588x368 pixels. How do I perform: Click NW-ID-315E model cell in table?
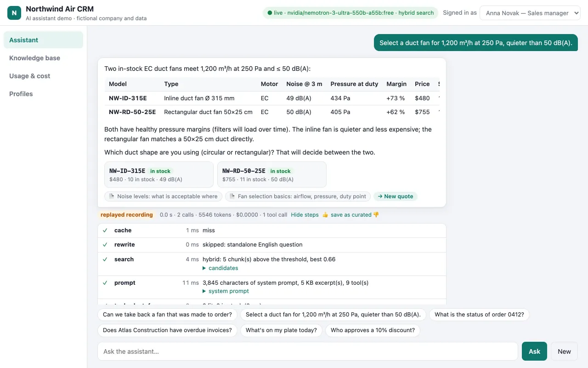[128, 98]
